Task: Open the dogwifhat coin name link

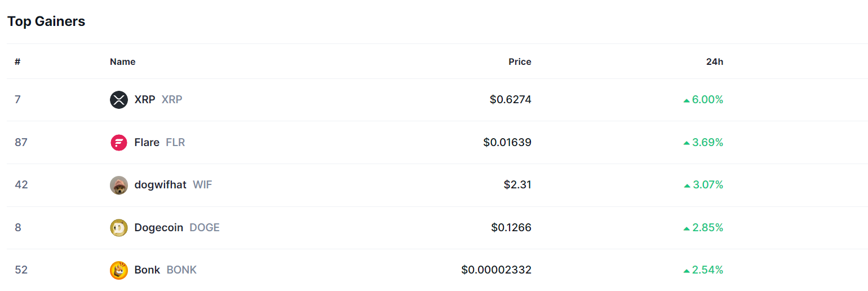Action: point(160,185)
